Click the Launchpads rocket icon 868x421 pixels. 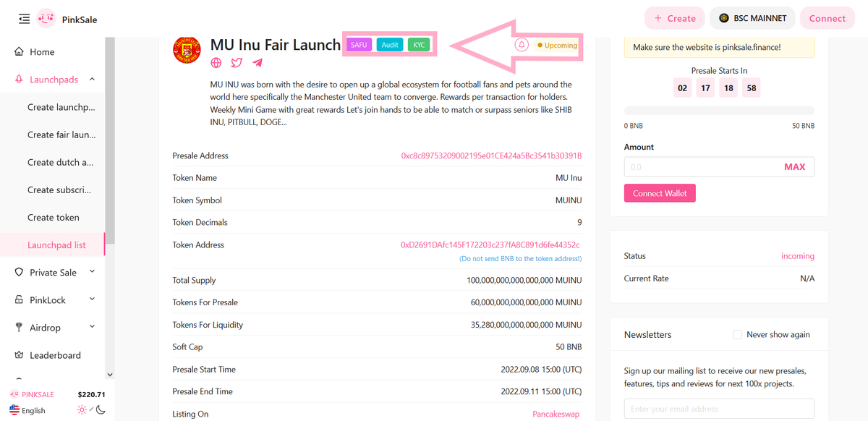click(19, 80)
